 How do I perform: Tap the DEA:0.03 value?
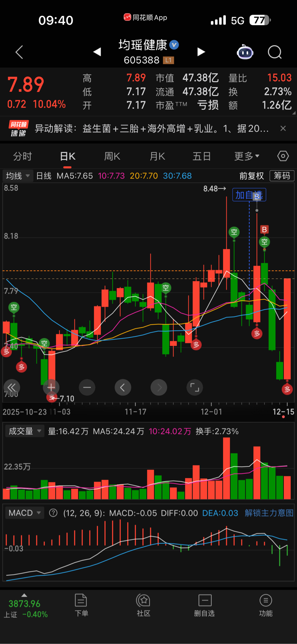220,513
